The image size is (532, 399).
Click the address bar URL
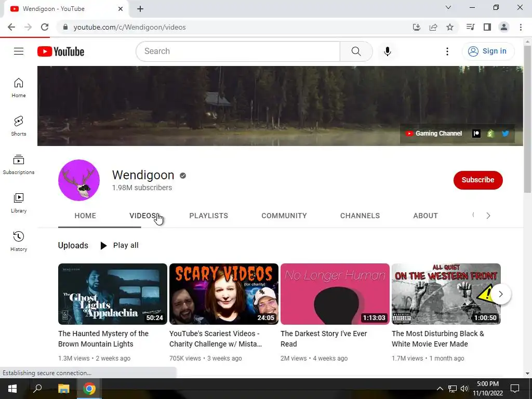pos(129,27)
